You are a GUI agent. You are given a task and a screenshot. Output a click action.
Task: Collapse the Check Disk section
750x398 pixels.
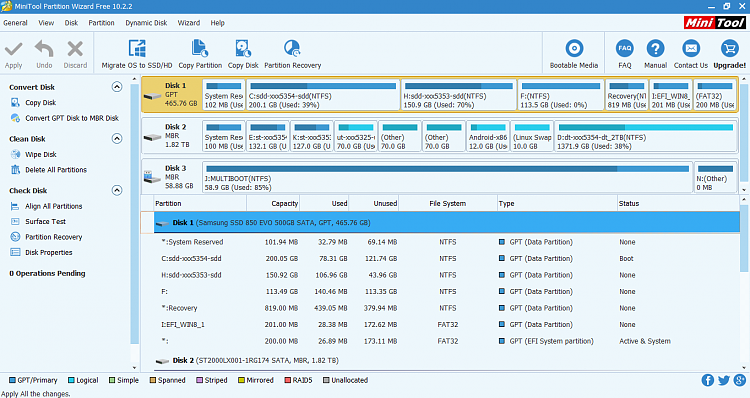pyautogui.click(x=117, y=190)
